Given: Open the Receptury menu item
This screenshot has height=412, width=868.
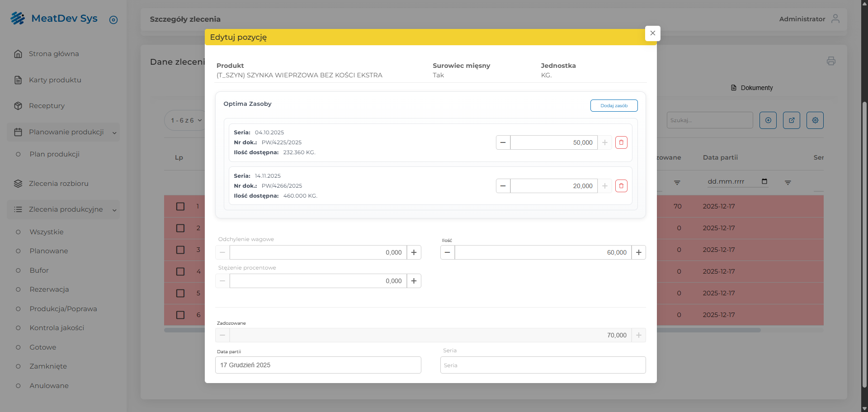Looking at the screenshot, I should coord(47,106).
